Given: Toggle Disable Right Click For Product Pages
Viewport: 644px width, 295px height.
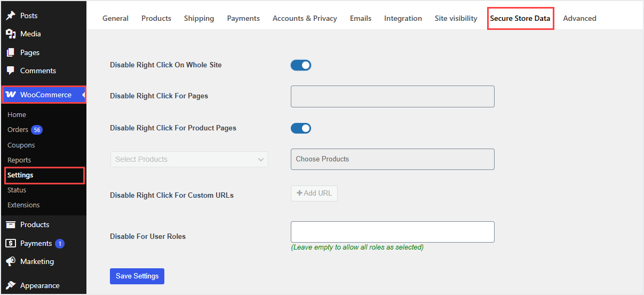Looking at the screenshot, I should click(301, 128).
